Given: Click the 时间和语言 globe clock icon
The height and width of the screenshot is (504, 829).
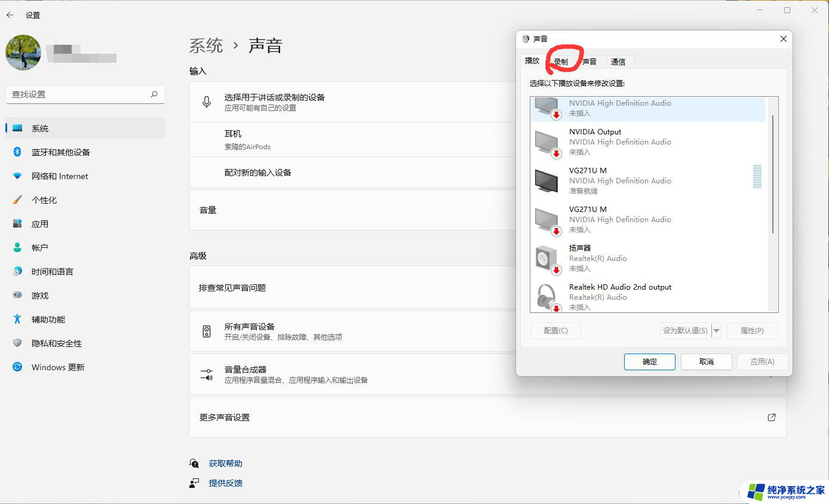Looking at the screenshot, I should tap(17, 272).
